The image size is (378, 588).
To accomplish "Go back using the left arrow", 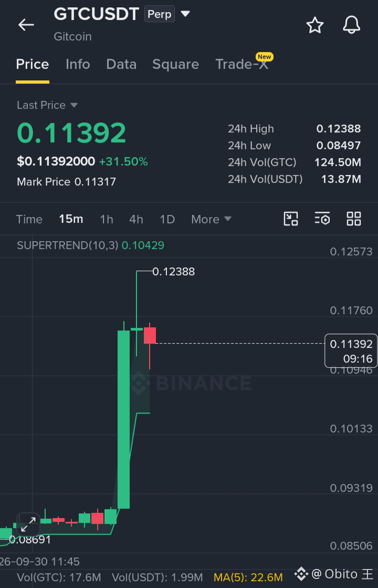I will click(x=26, y=25).
